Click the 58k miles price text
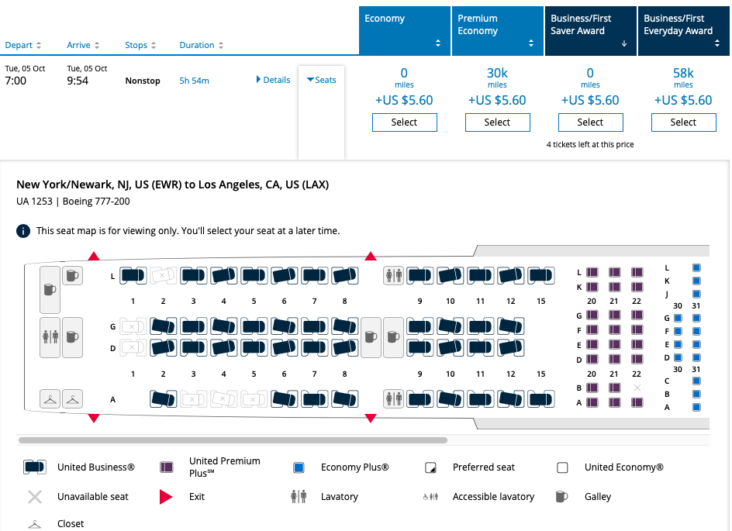 683,78
